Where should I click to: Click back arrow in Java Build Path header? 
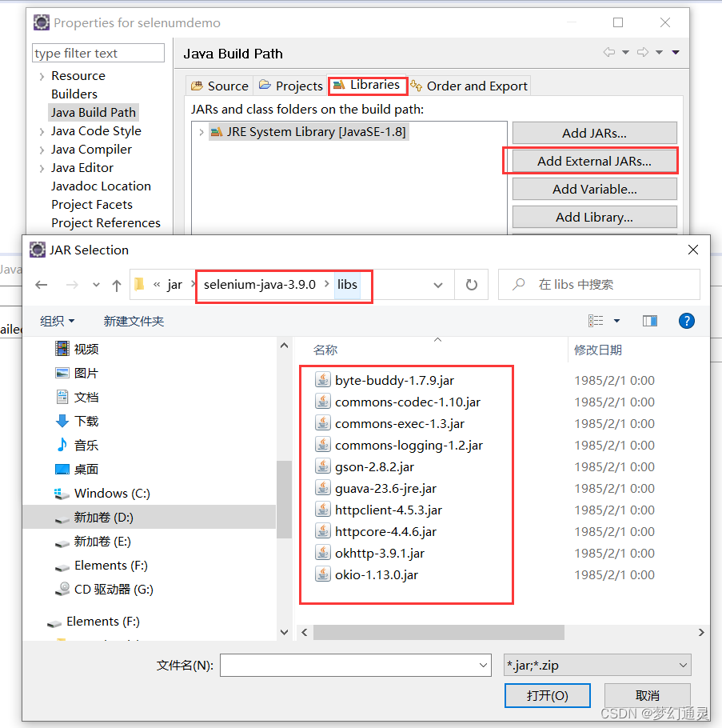(609, 52)
